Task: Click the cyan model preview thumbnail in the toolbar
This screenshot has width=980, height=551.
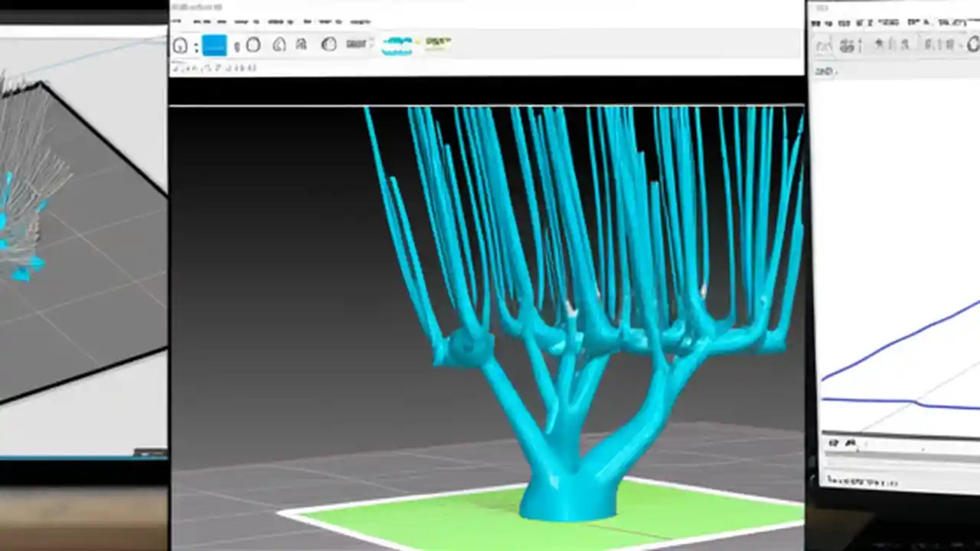Action: tap(397, 44)
